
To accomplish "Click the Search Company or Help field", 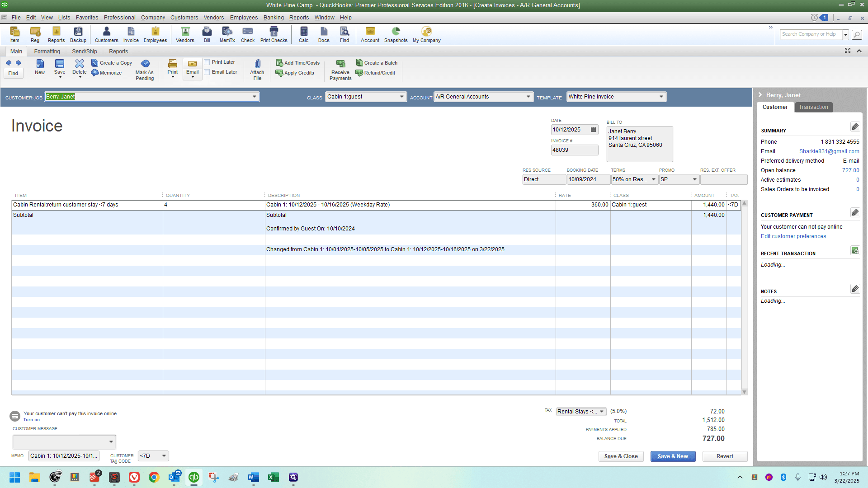I will (811, 34).
